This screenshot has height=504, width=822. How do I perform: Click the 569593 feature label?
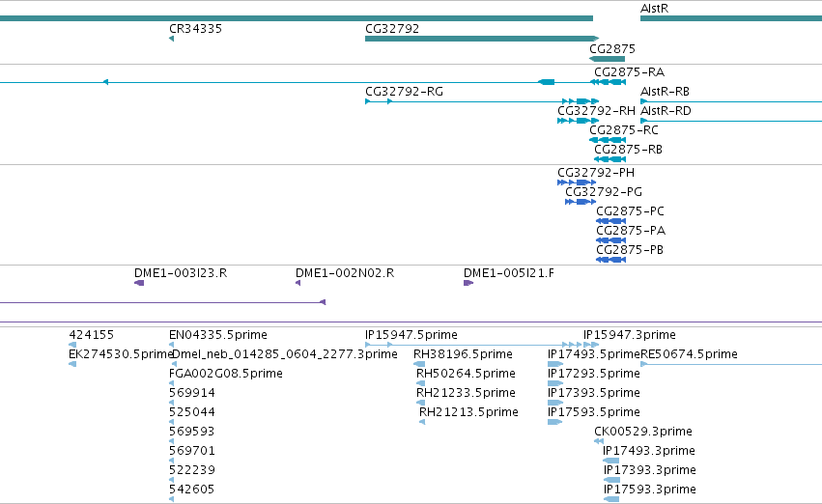point(192,433)
